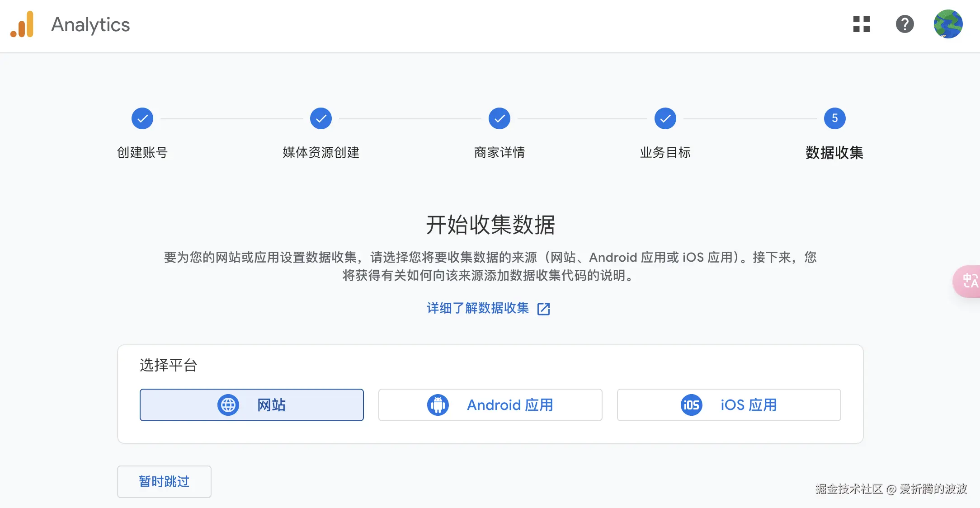Click the 商家详情 step label
980x508 pixels.
(499, 153)
